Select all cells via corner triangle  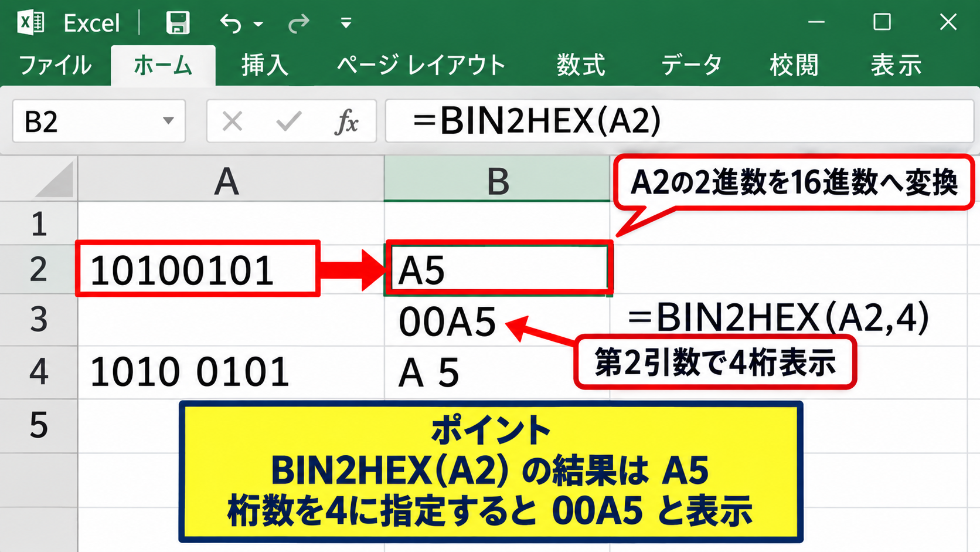tap(53, 181)
